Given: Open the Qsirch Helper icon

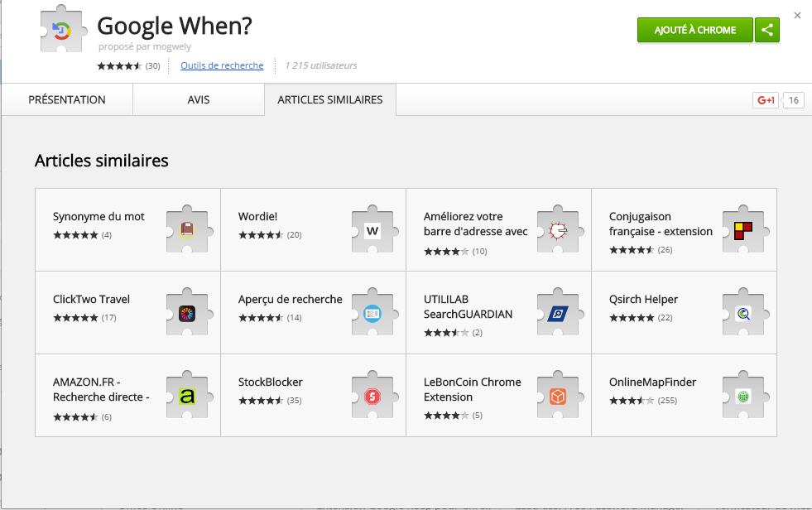Looking at the screenshot, I should 742,313.
